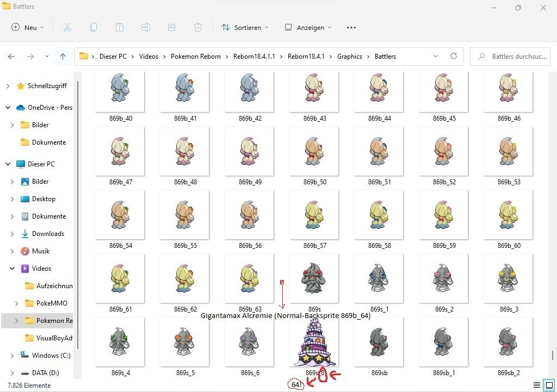Select VisualBoyAd folder in sidebar
The width and height of the screenshot is (557, 392).
[48, 338]
